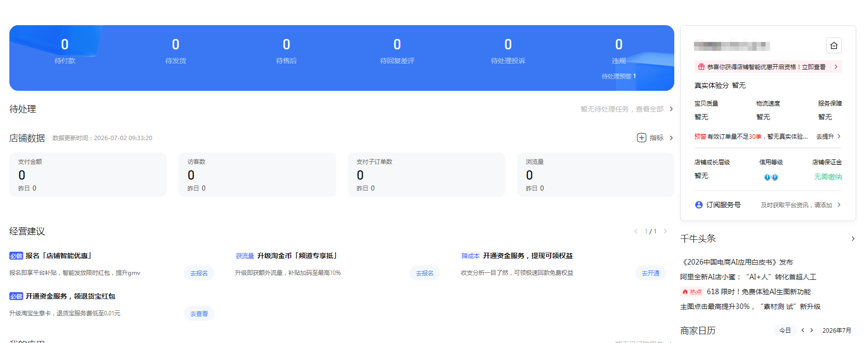Screen dimensions: 868x343
Task: Open 开通资金服务，领退货宝红包 title
Action: pos(70,296)
